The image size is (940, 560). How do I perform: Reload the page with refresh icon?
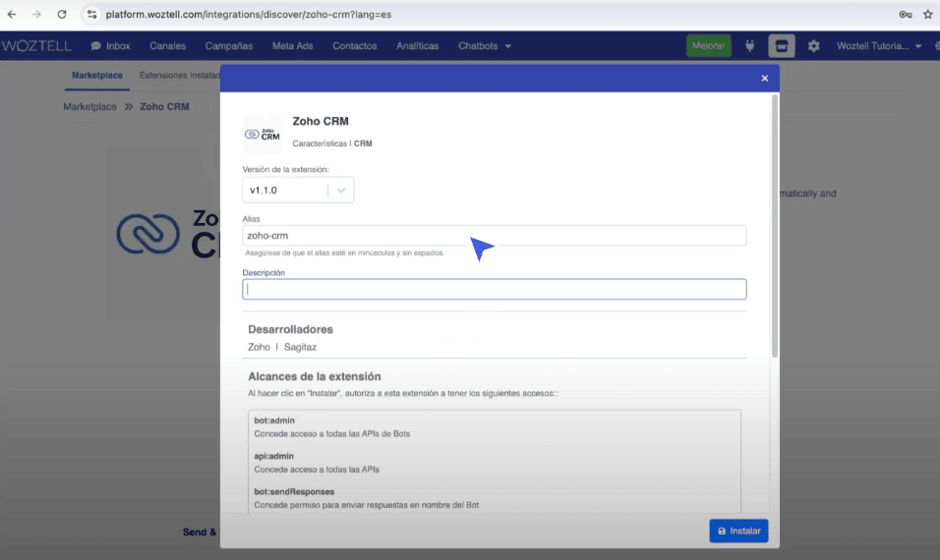click(x=62, y=15)
